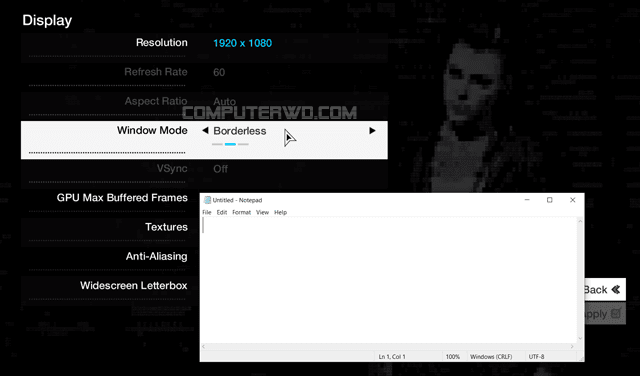Click inside the Notepad text area

[x=390, y=280]
